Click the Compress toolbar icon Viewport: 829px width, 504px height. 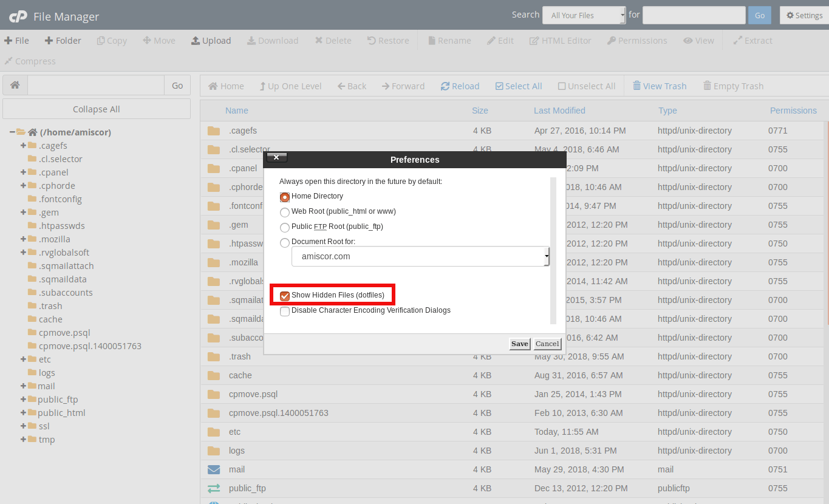coord(30,61)
